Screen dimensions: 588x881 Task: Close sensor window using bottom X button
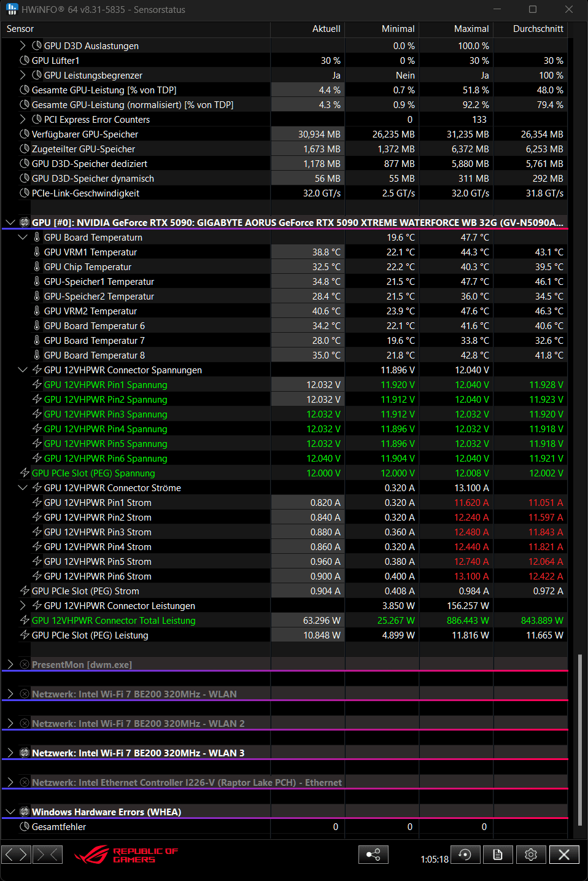pyautogui.click(x=564, y=855)
